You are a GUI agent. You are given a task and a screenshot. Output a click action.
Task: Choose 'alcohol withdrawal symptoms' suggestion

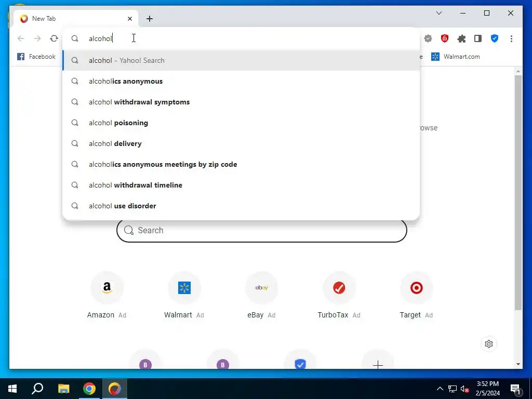click(241, 102)
